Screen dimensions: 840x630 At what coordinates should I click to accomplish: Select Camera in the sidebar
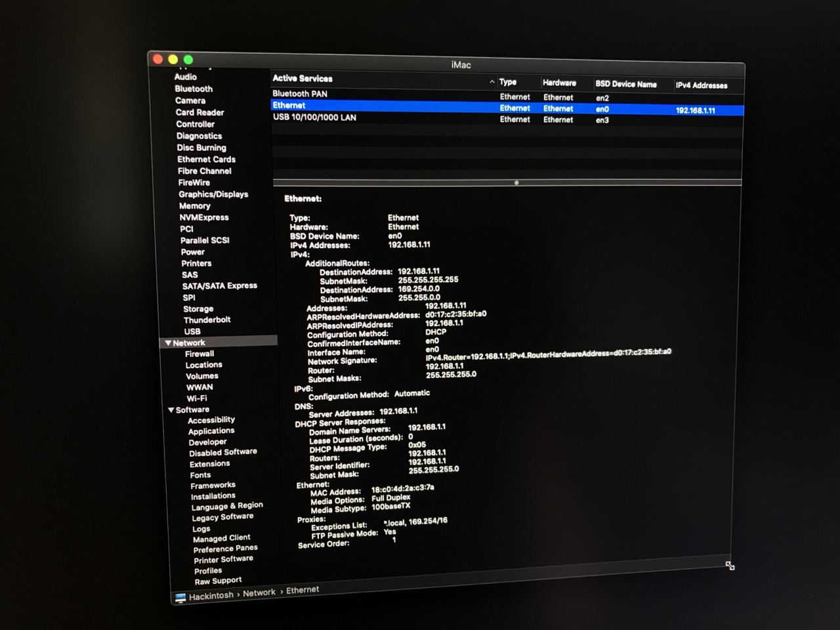[x=190, y=100]
